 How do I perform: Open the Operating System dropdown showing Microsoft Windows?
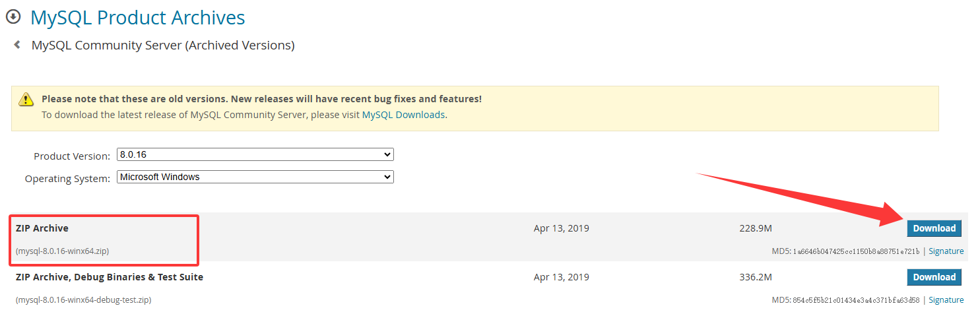tap(255, 177)
